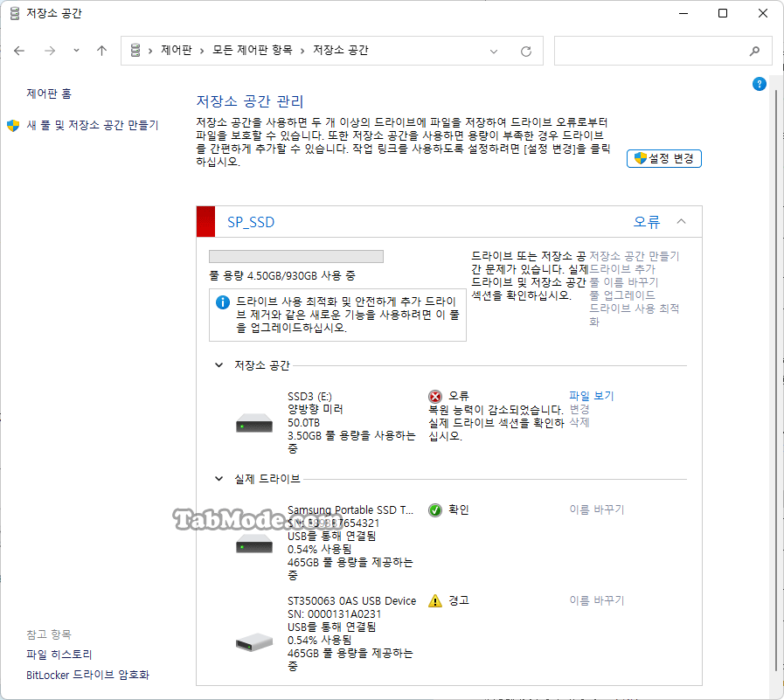Screen dimensions: 784x700
Task: Open help with the question mark icon
Action: (759, 84)
